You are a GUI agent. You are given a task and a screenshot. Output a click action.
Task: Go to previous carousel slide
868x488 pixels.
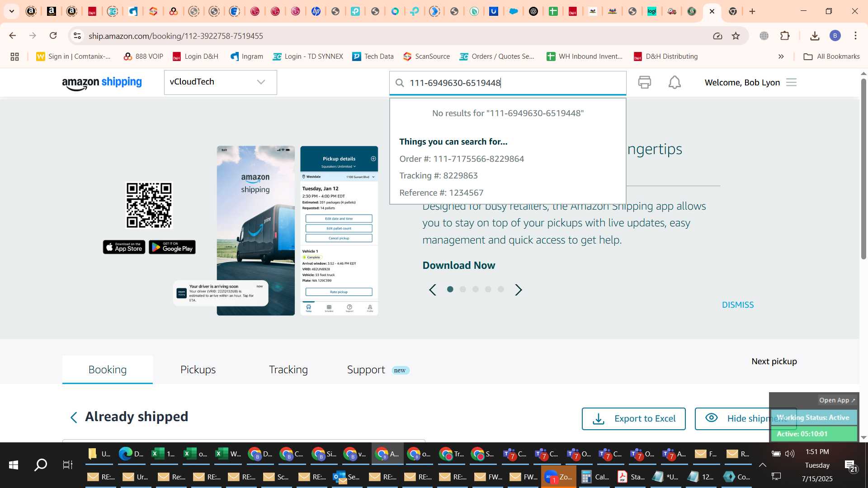point(433,290)
